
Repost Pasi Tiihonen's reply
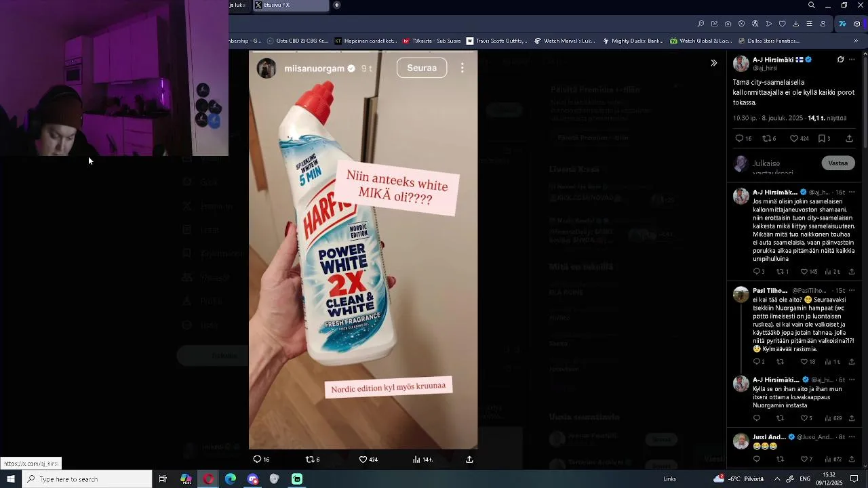coord(780,362)
